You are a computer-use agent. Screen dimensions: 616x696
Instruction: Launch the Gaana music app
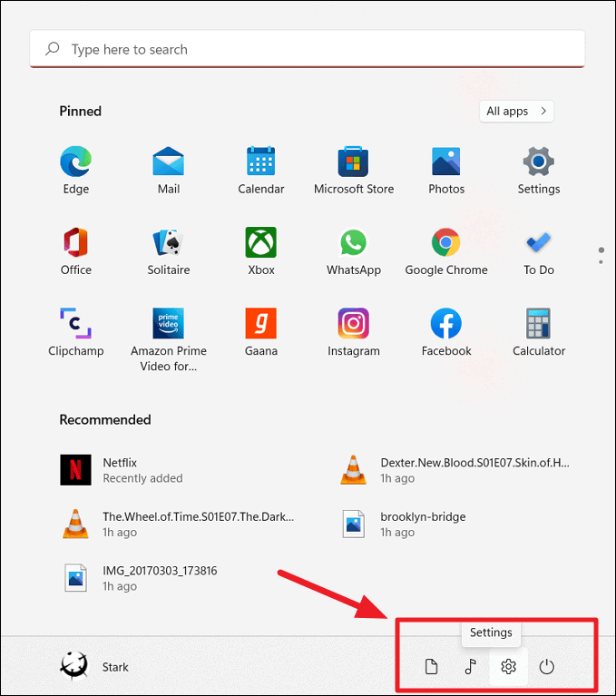tap(261, 332)
